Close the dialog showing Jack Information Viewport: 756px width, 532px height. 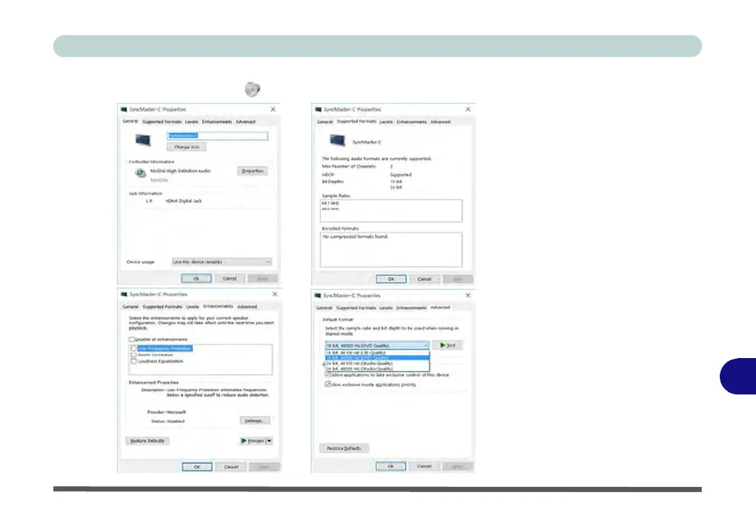coord(273,109)
